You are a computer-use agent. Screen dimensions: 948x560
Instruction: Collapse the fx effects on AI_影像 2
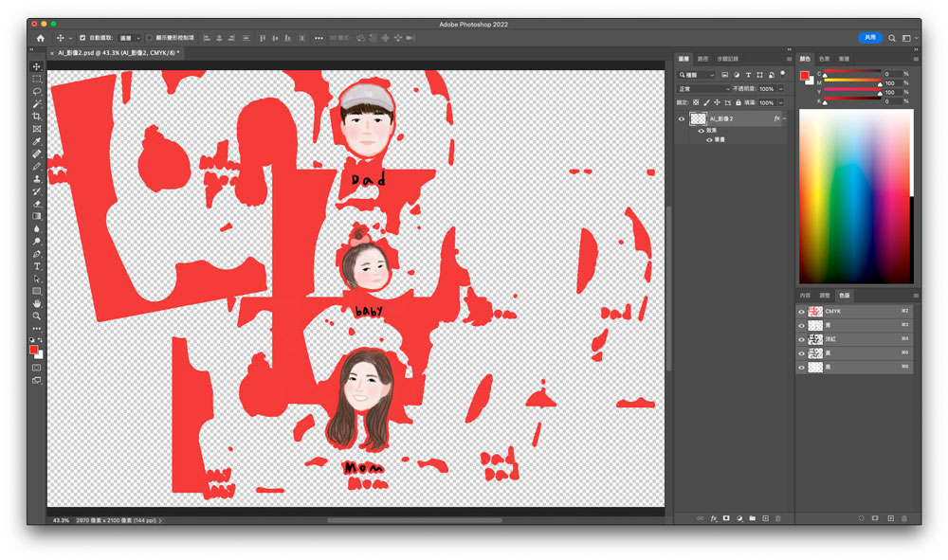point(783,119)
